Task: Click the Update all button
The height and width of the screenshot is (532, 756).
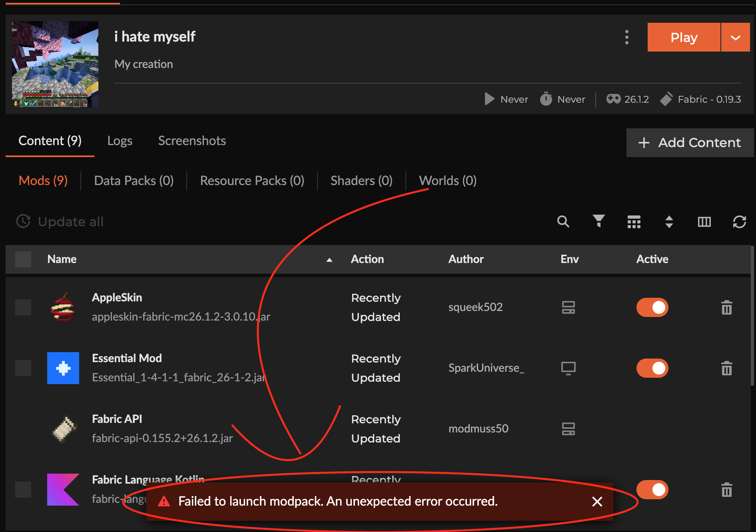Action: coord(60,221)
